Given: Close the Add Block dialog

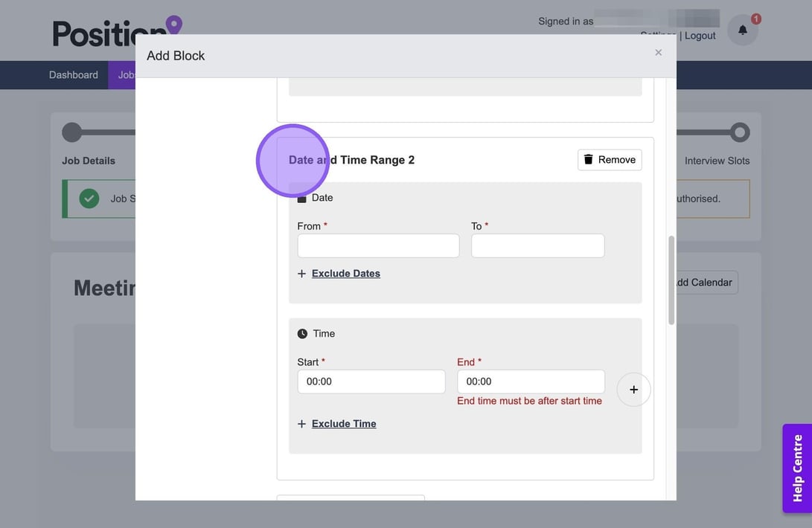Looking at the screenshot, I should tap(658, 52).
